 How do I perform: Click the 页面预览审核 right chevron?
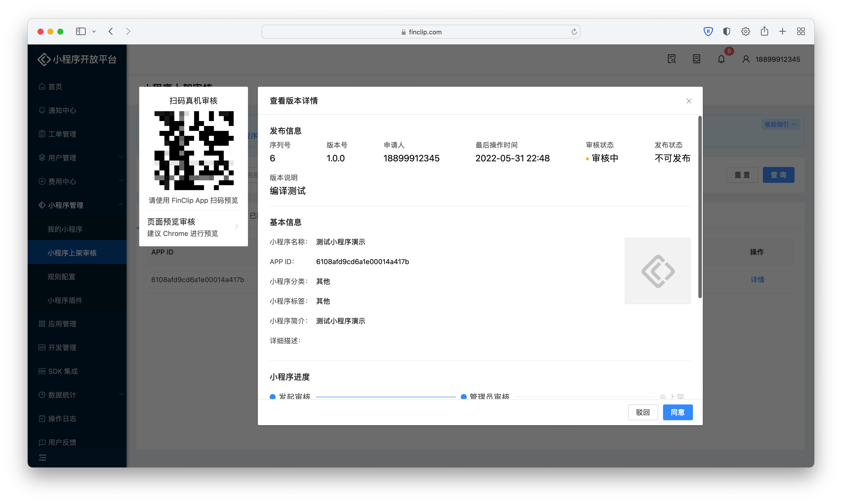click(x=237, y=227)
